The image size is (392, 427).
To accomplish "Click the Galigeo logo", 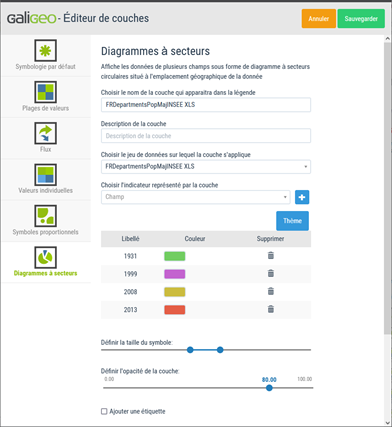I will 32,18.
